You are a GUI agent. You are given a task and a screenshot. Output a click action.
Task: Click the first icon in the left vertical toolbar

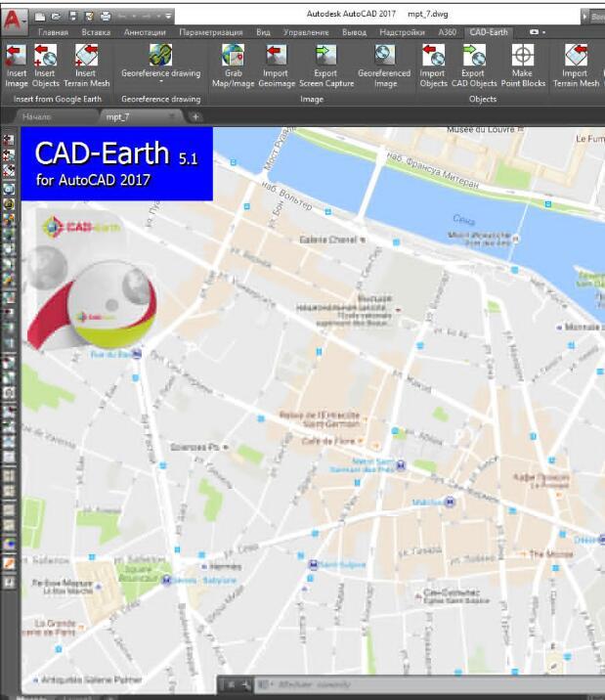[9, 140]
